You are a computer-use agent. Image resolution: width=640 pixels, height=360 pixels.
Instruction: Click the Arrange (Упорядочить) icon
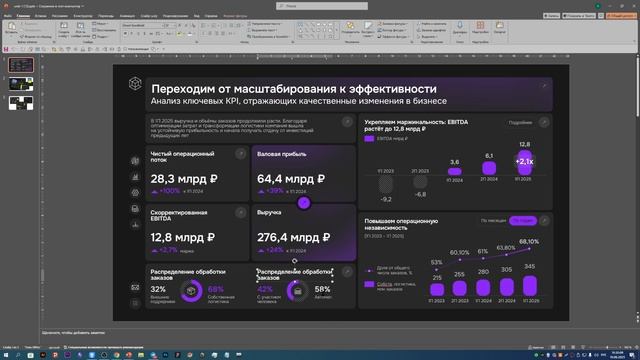pos(350,26)
